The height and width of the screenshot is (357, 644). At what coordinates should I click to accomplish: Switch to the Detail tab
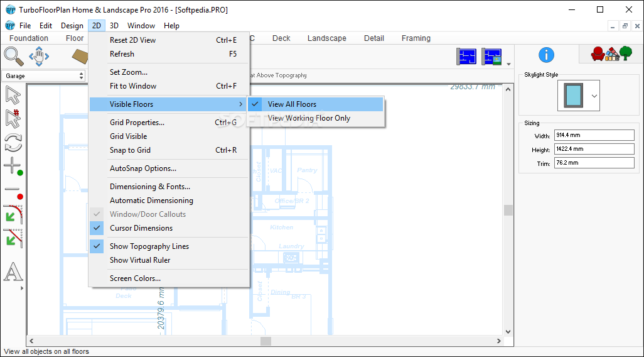pyautogui.click(x=373, y=38)
